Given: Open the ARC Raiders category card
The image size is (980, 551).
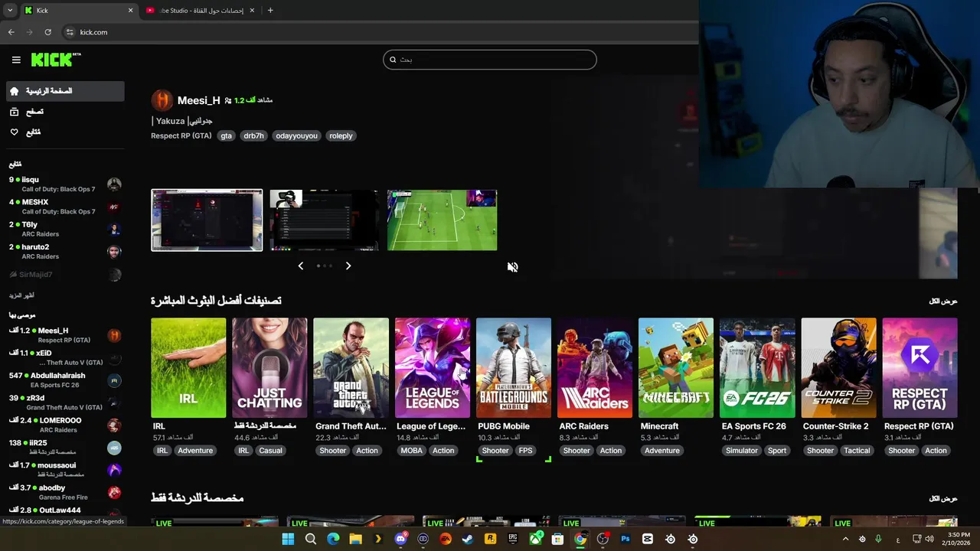Looking at the screenshot, I should pos(595,368).
